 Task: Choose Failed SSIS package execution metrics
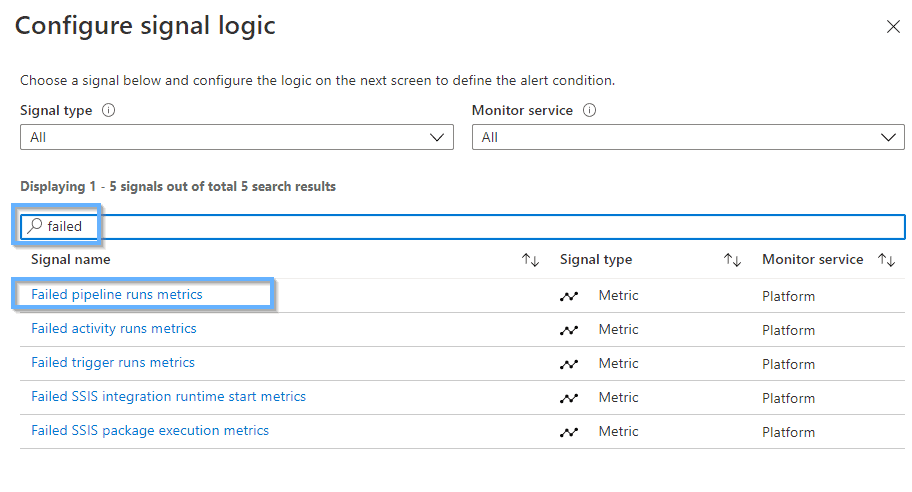pyautogui.click(x=150, y=430)
